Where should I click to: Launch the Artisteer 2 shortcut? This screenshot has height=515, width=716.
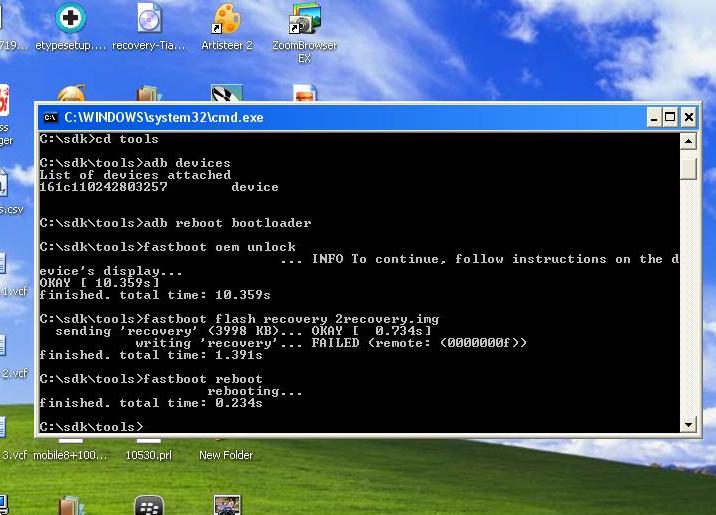227,19
